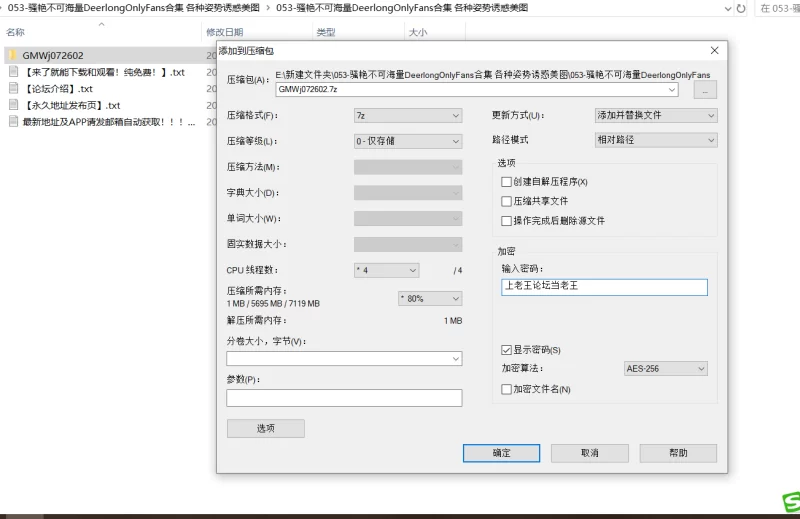Uncheck the 显示密码 checkbox
Screen dimensions: 800x519
(x=506, y=350)
